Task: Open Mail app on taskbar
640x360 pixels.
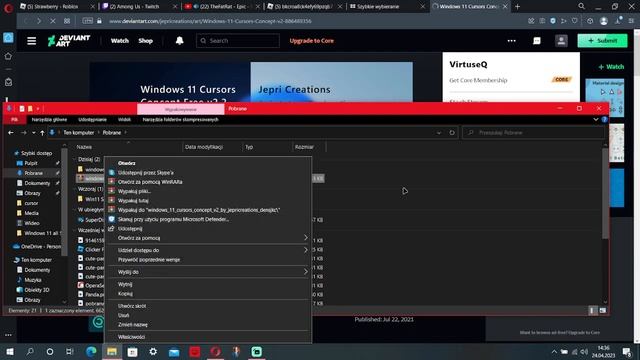Action: click(174, 351)
